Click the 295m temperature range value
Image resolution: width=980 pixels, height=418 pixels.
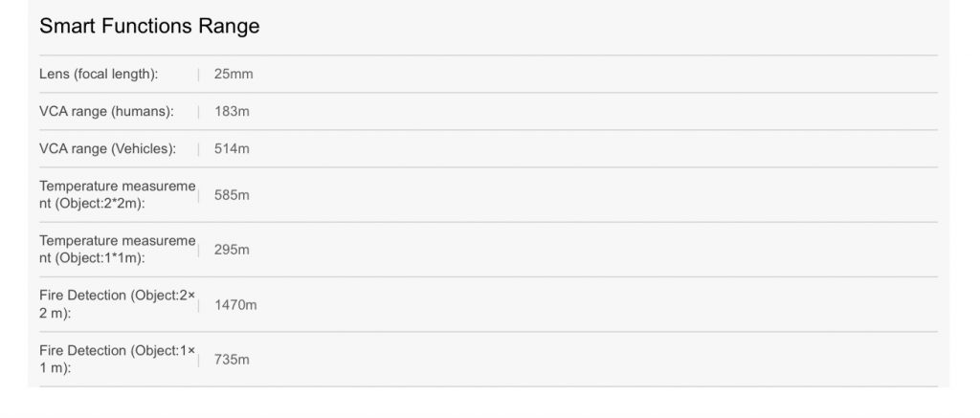pos(232,250)
